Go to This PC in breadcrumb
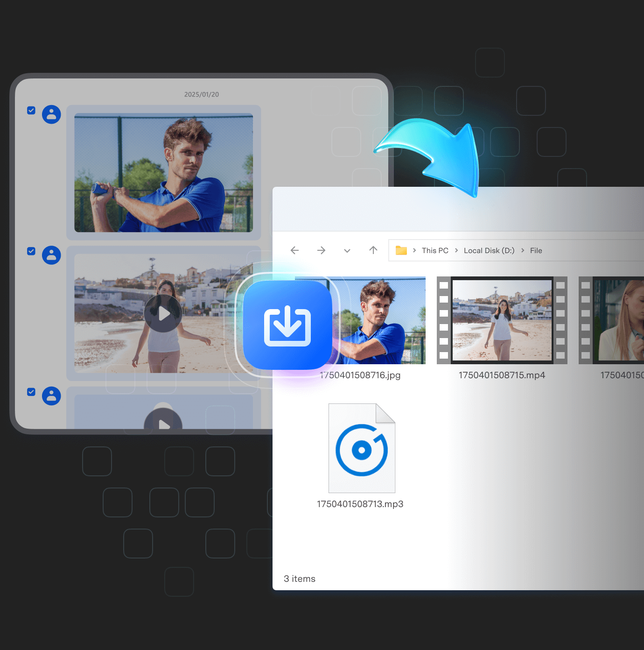This screenshot has height=650, width=644. 435,250
